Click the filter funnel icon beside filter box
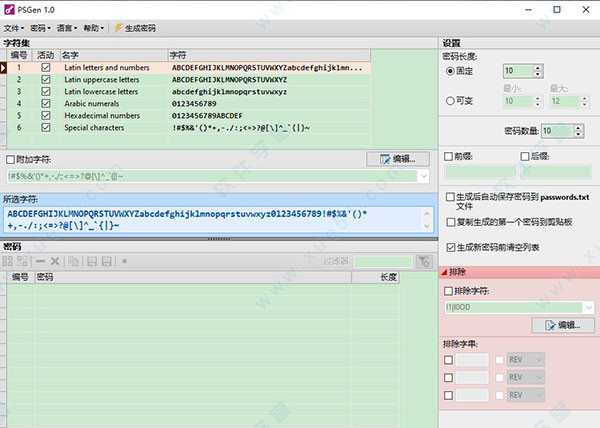This screenshot has width=600, height=428. tap(425, 262)
